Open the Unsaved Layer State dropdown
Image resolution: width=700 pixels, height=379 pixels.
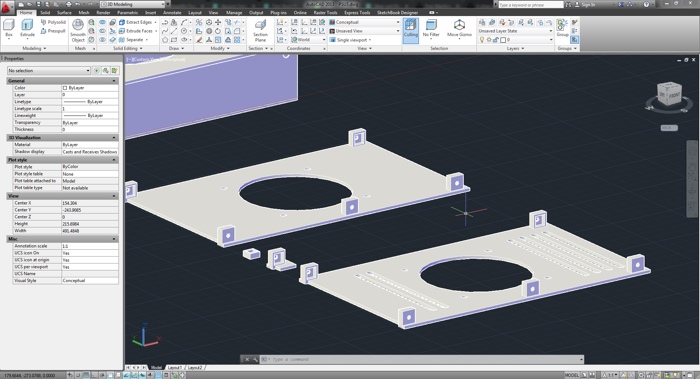click(515, 31)
